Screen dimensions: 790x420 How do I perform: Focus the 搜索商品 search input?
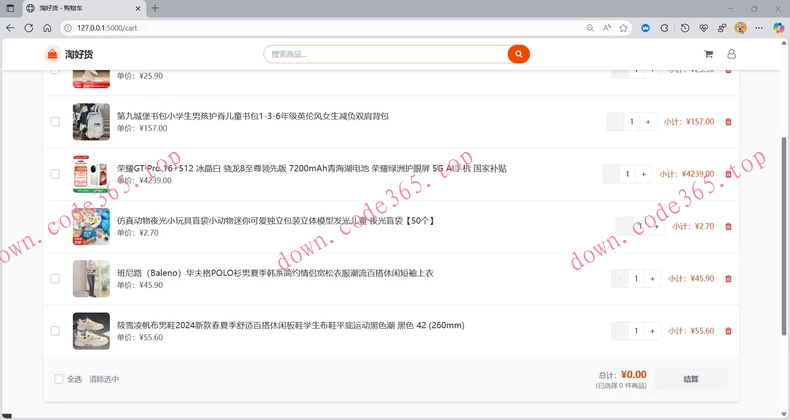point(386,54)
